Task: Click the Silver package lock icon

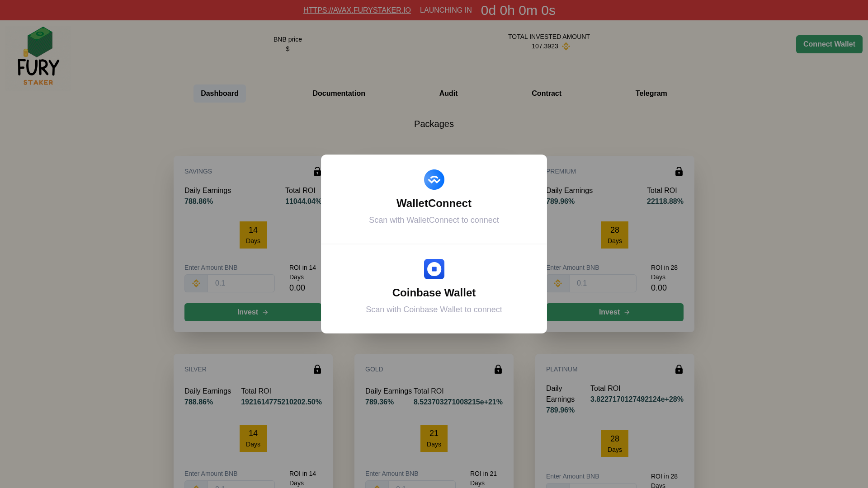Action: 317,369
